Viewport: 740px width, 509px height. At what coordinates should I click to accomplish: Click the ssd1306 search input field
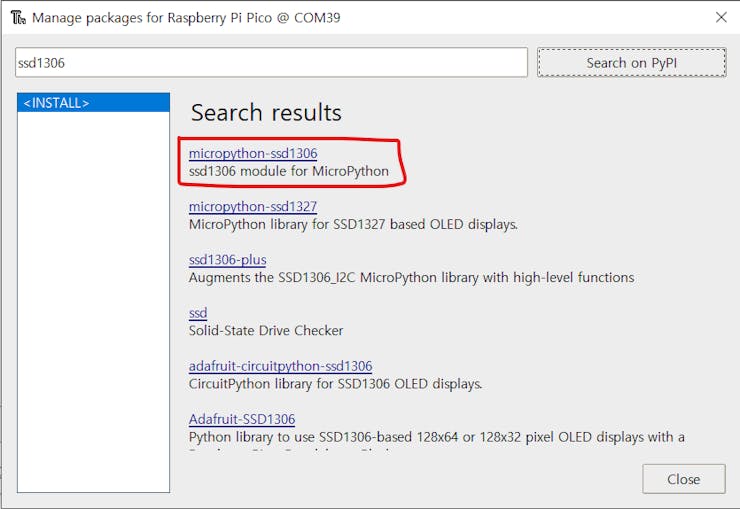(x=271, y=62)
